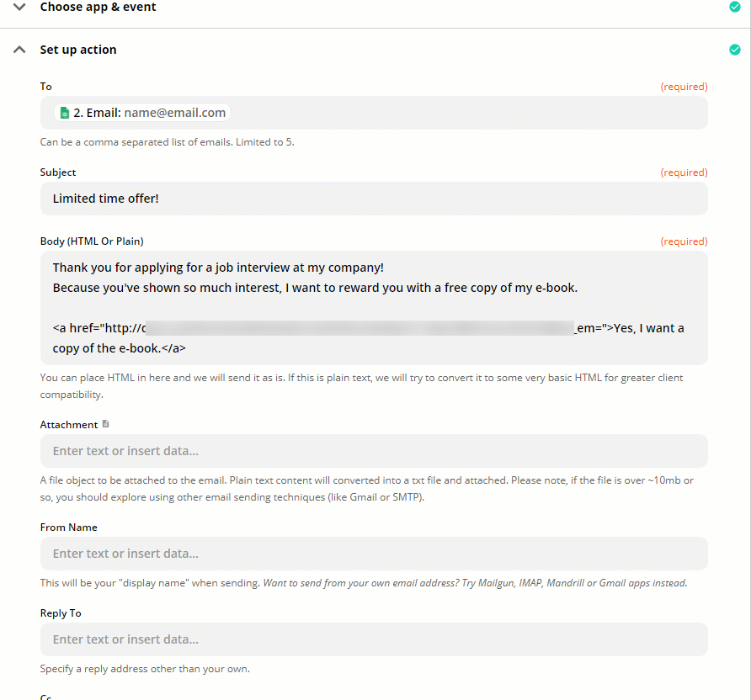Collapse the Set up action chevron
The height and width of the screenshot is (700, 751).
point(20,50)
